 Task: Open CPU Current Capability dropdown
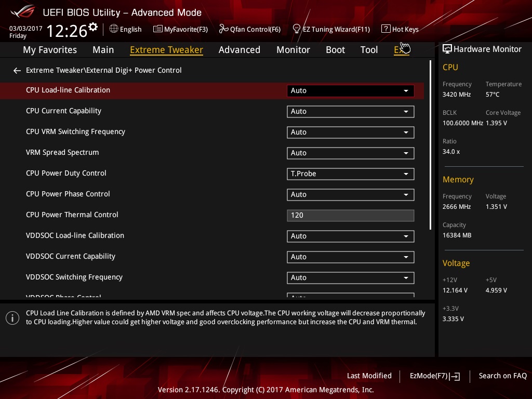tap(351, 112)
